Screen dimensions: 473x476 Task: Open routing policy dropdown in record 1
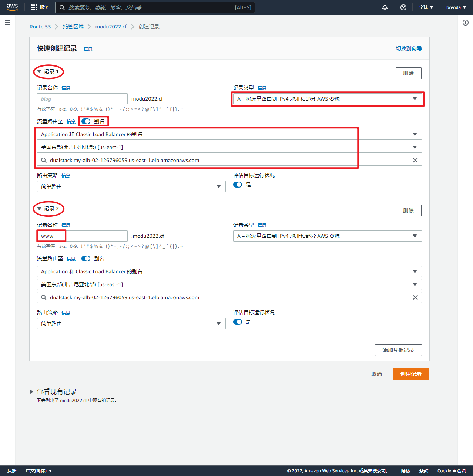[131, 186]
